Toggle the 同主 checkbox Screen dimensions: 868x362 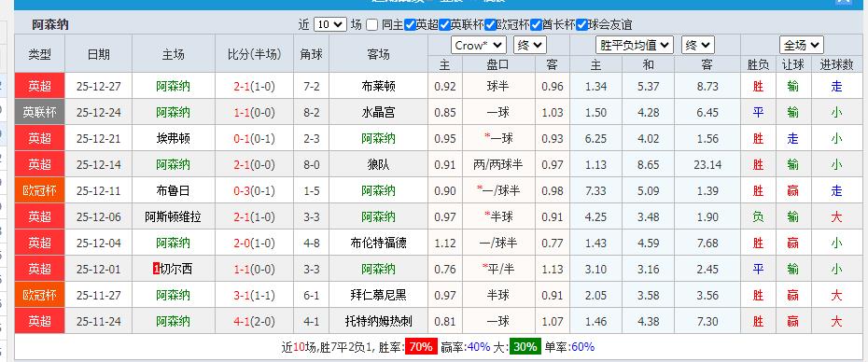(372, 24)
